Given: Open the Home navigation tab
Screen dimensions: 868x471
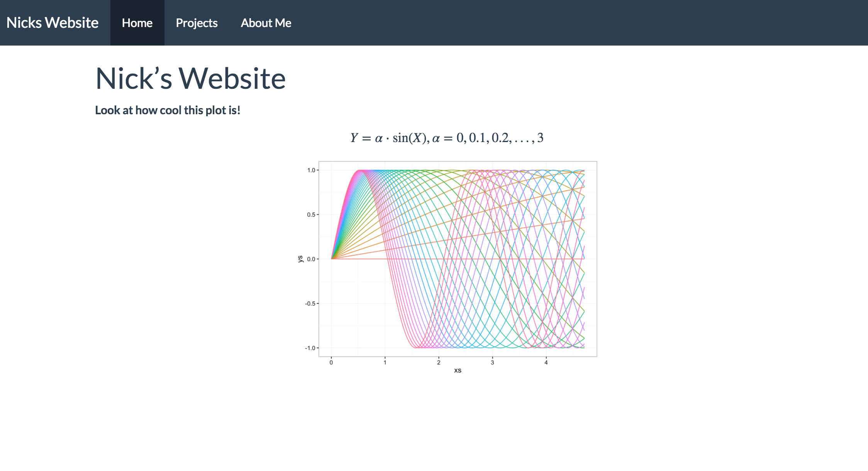Looking at the screenshot, I should [137, 23].
